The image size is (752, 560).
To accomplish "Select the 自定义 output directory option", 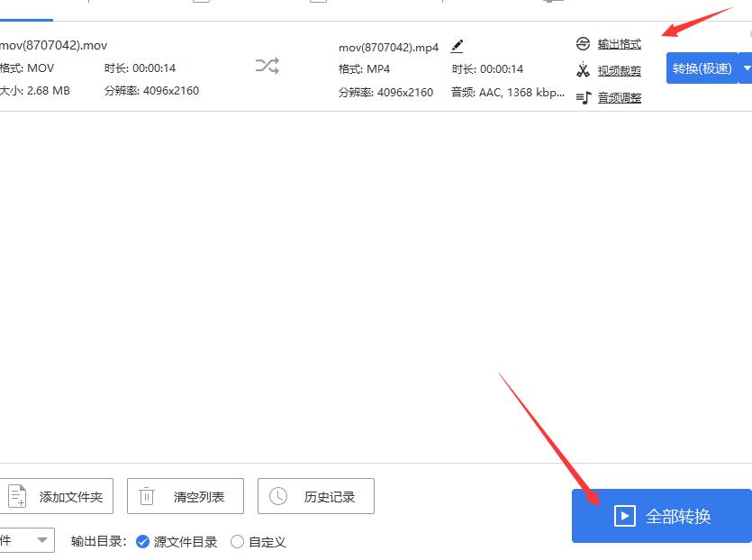I will coord(236,541).
